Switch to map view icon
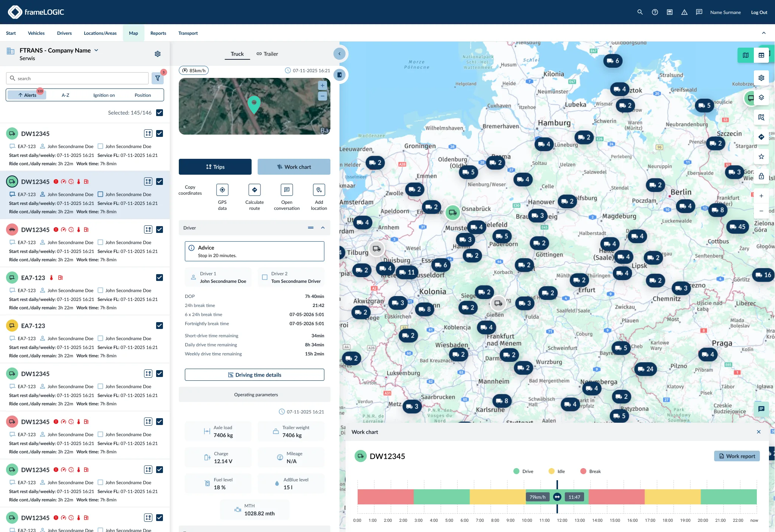This screenshot has height=532, width=775. tap(746, 55)
